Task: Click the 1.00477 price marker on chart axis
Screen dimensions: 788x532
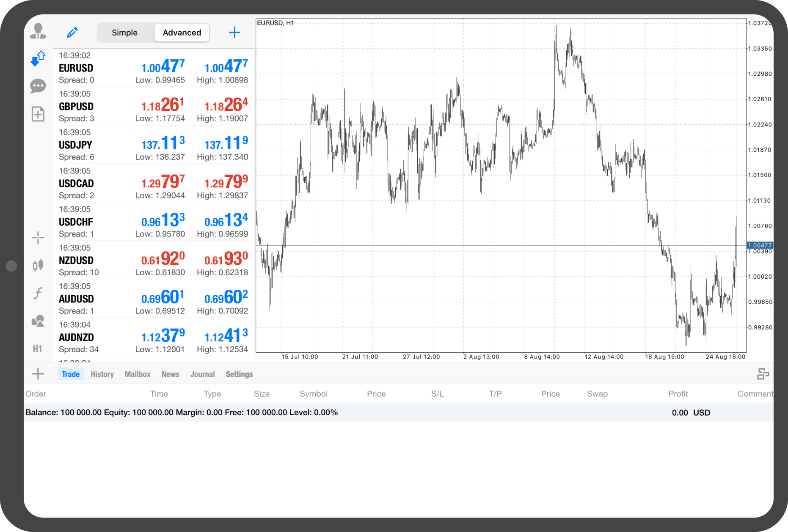Action: (x=760, y=245)
